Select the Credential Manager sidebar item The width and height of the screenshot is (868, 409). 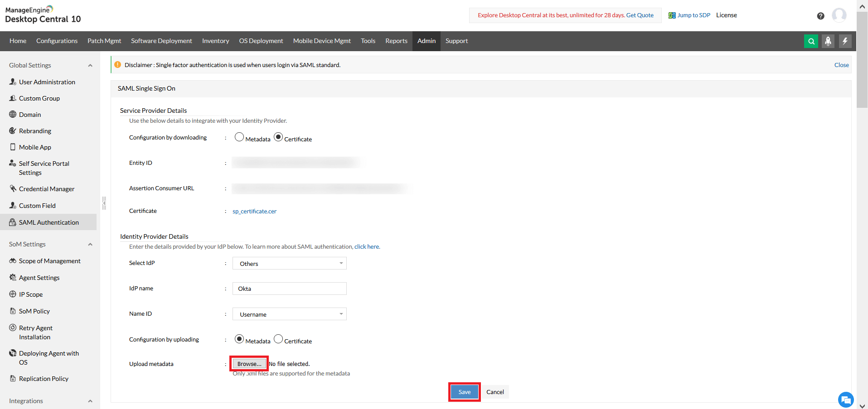[47, 188]
